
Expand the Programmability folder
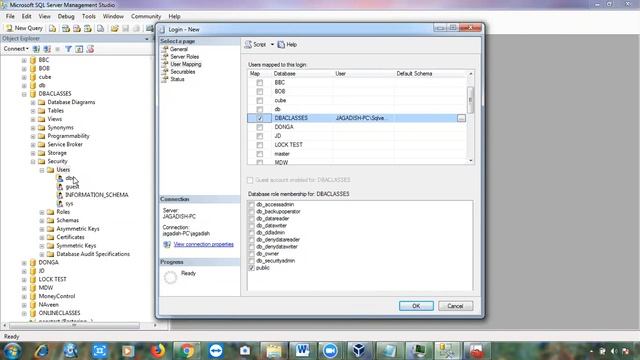[33, 136]
